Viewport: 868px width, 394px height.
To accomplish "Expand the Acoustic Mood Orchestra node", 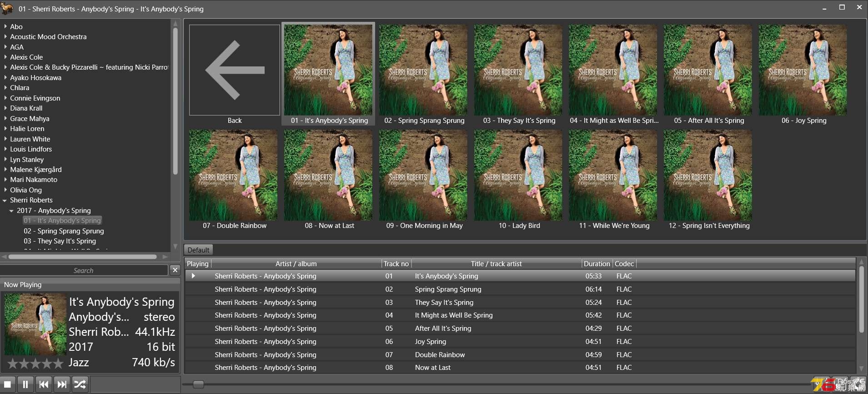I will [5, 36].
